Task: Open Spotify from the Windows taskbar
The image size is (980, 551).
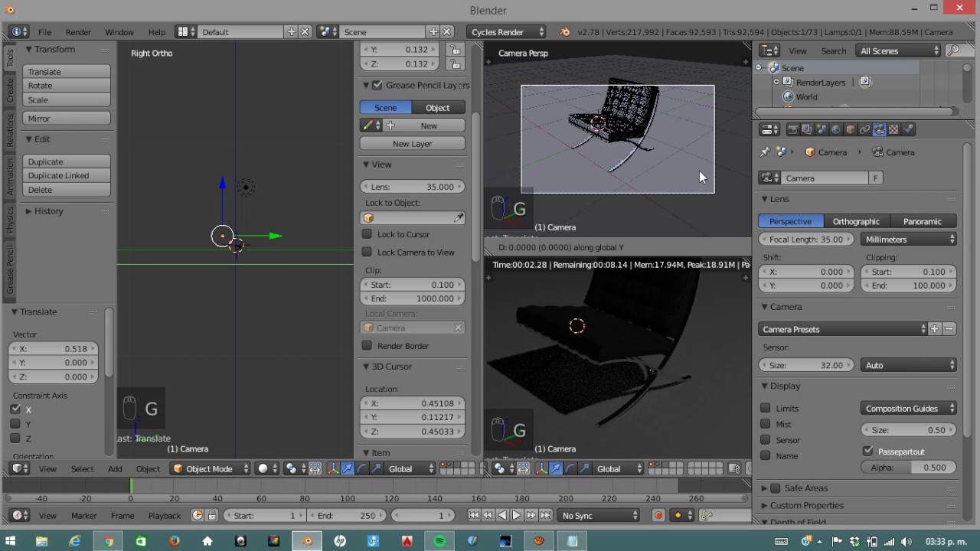Action: 439,541
